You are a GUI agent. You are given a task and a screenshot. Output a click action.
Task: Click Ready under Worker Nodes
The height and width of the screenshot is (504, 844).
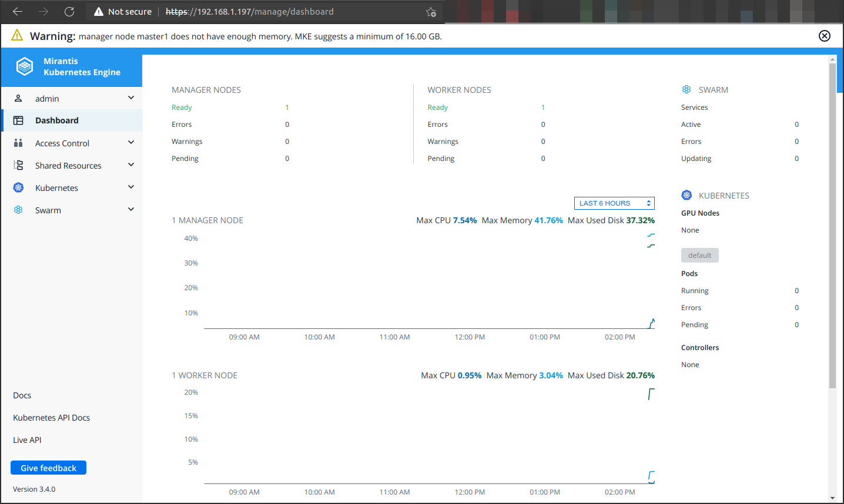(438, 107)
